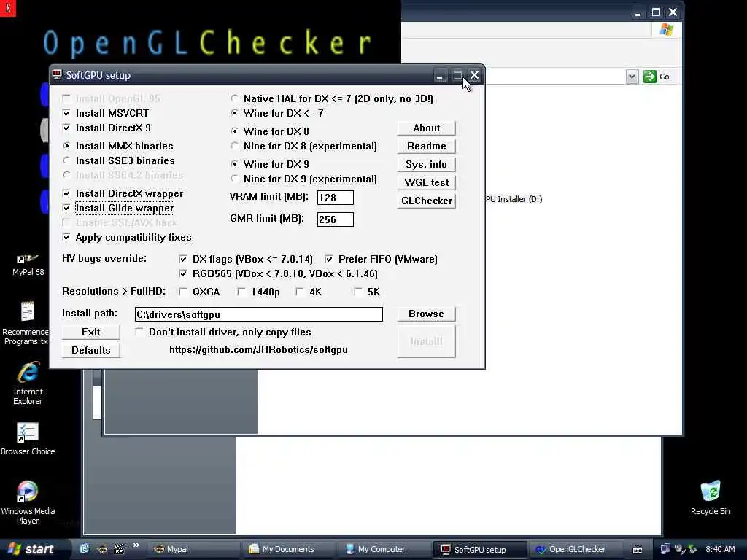Click the taskbar keyboard icon

point(638,550)
